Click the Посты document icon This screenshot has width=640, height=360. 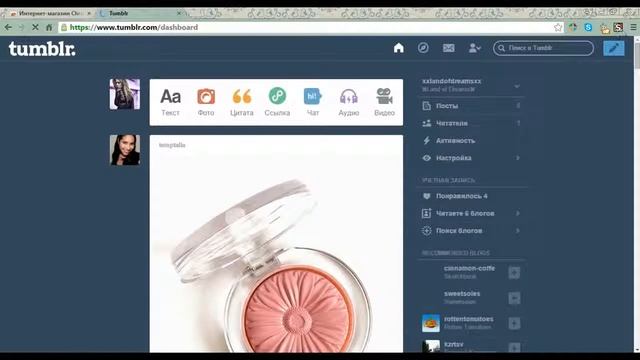tap(427, 106)
